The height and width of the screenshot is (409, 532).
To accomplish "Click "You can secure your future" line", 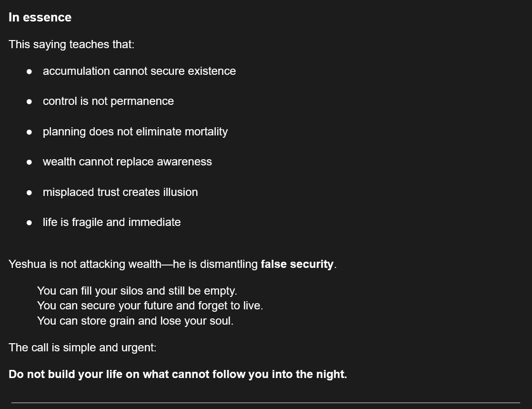I will 150,306.
